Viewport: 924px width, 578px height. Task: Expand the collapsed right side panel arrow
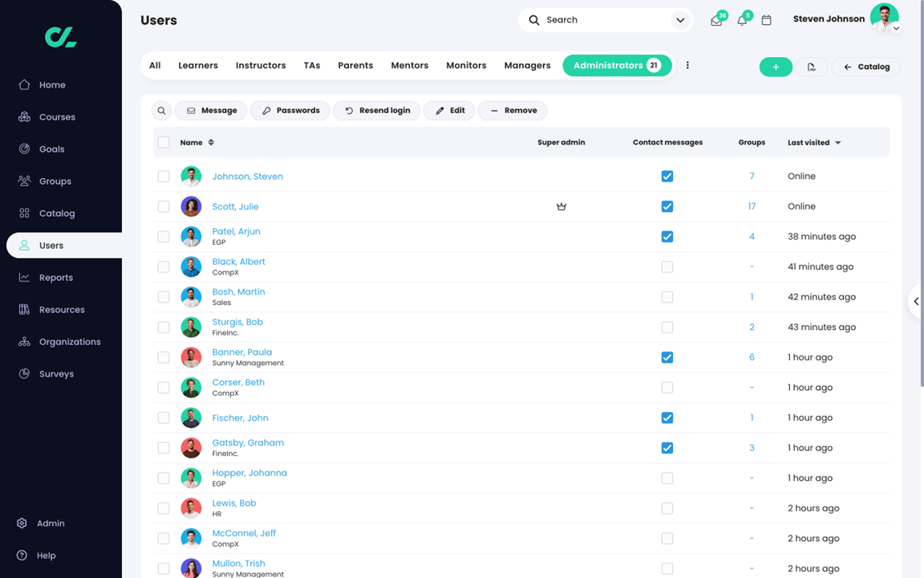click(916, 301)
